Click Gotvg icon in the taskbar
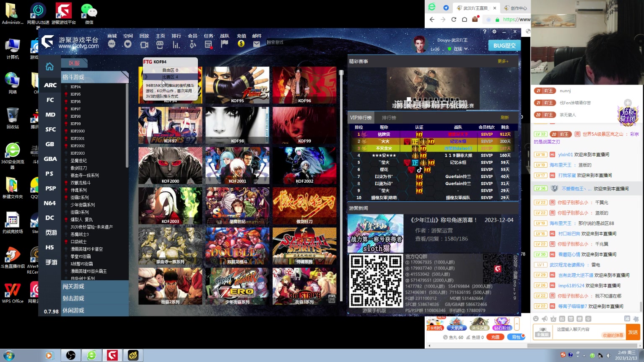Viewport: 644px width, 362px height. point(112,355)
